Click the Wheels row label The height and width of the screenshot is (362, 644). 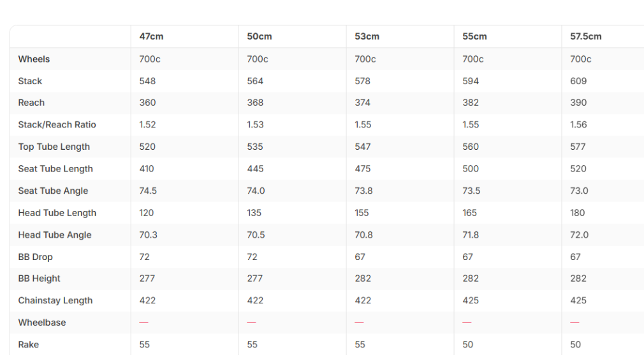(x=34, y=59)
